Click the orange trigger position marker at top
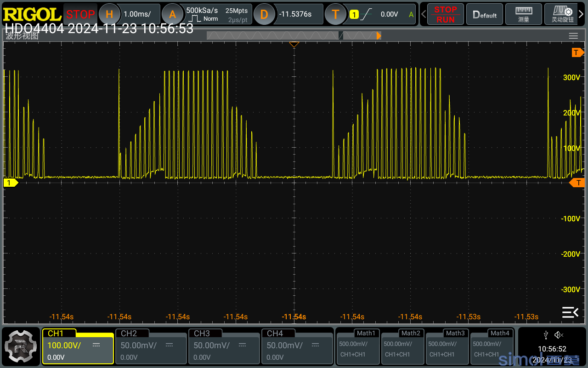Screen dimensions: 588x368 (x=294, y=45)
